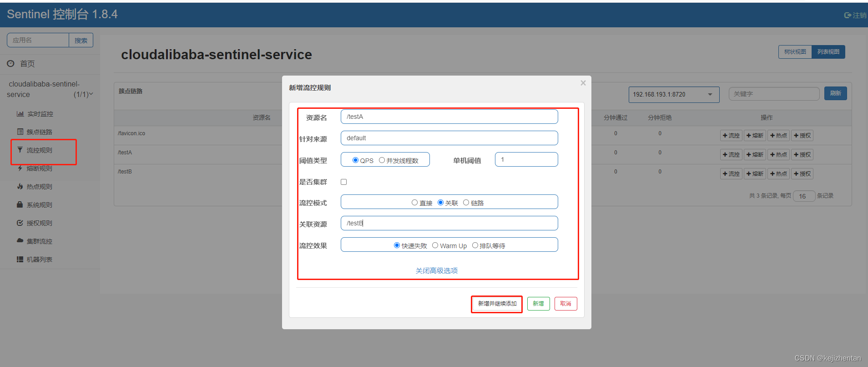Screen dimensions: 868x367
Task: Click the /testB resource row text
Action: [125, 172]
